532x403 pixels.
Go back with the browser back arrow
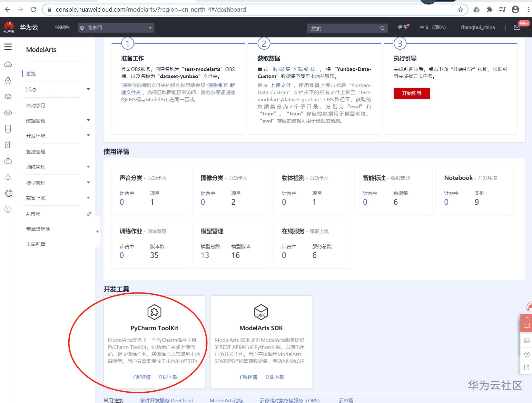tap(7, 9)
